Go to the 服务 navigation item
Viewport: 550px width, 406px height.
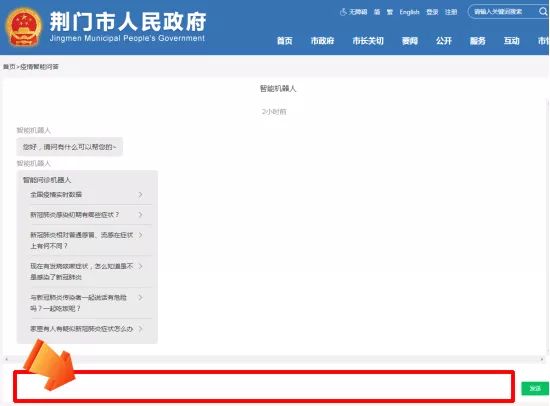point(478,41)
